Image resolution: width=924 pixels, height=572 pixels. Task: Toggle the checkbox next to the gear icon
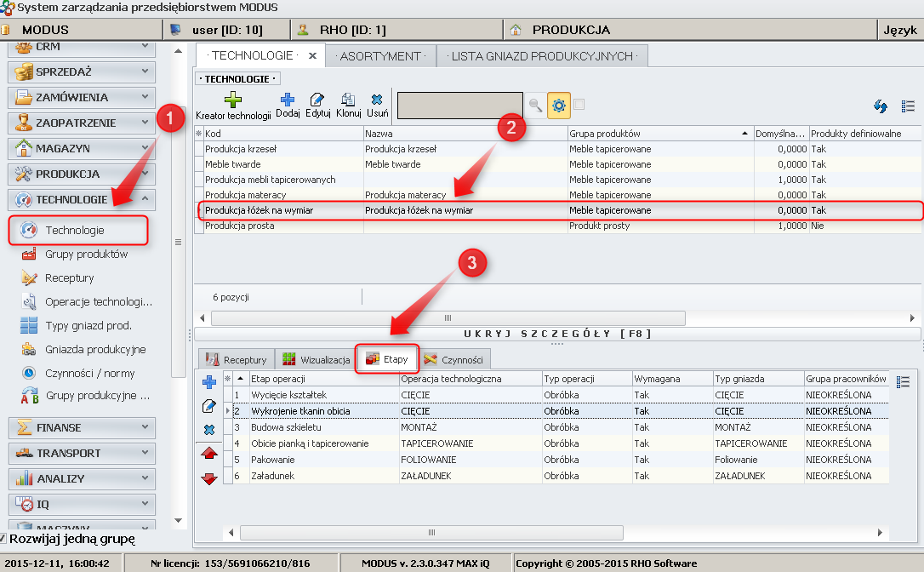[x=579, y=105]
